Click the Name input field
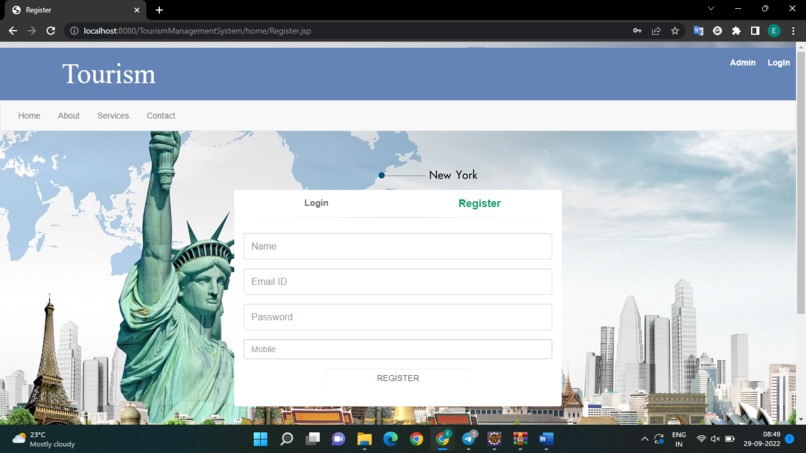 tap(398, 246)
